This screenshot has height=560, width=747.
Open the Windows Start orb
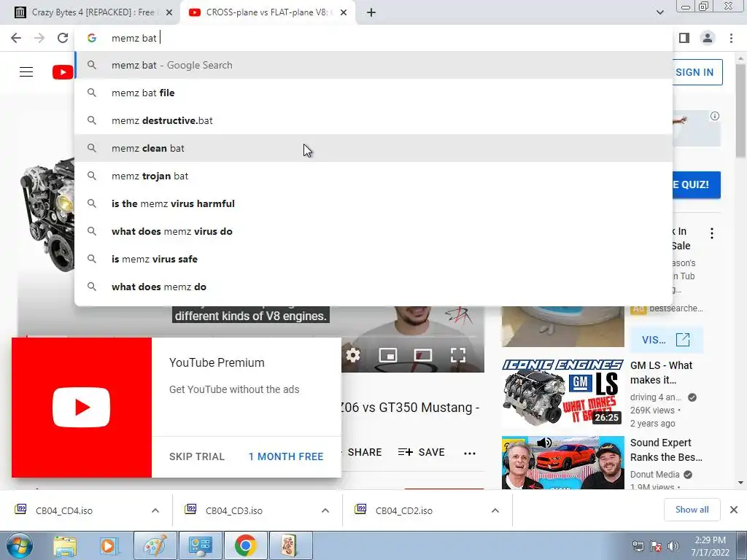[20, 545]
